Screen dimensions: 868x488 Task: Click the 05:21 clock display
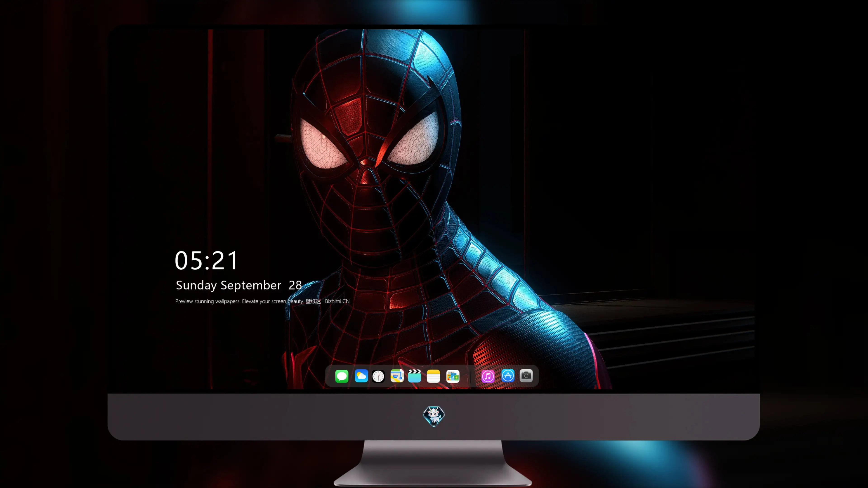[x=206, y=260]
